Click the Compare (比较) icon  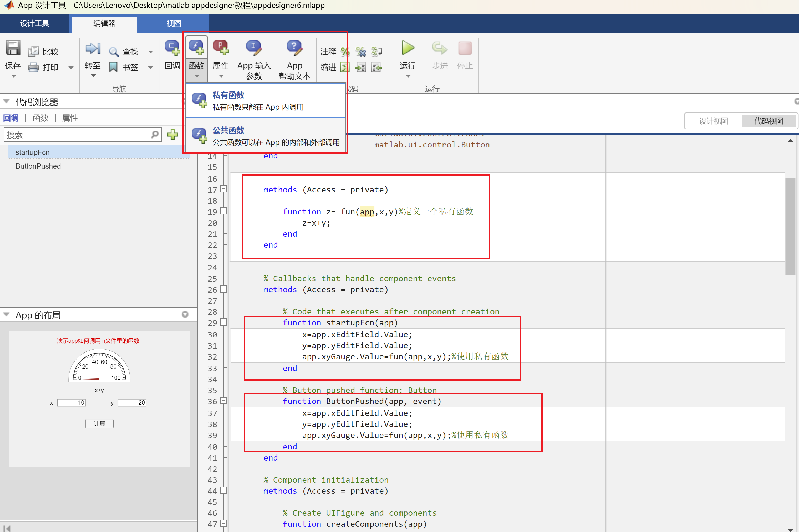coord(33,52)
